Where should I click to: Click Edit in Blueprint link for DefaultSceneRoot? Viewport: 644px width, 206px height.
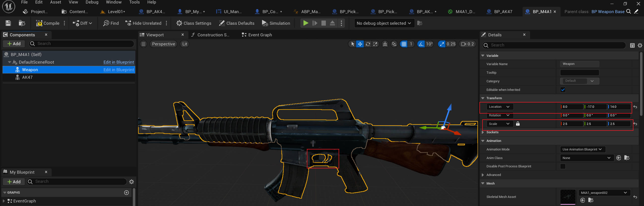(x=119, y=62)
